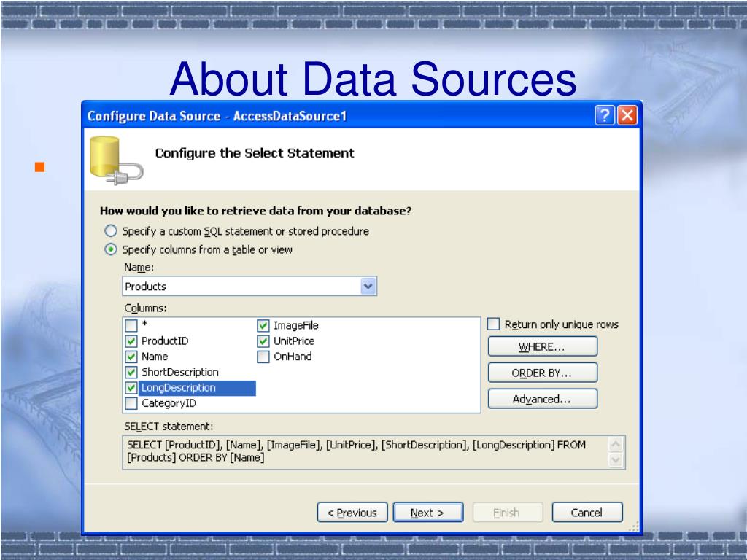Click the CategoryID column label
The height and width of the screenshot is (560, 747).
coord(169,403)
